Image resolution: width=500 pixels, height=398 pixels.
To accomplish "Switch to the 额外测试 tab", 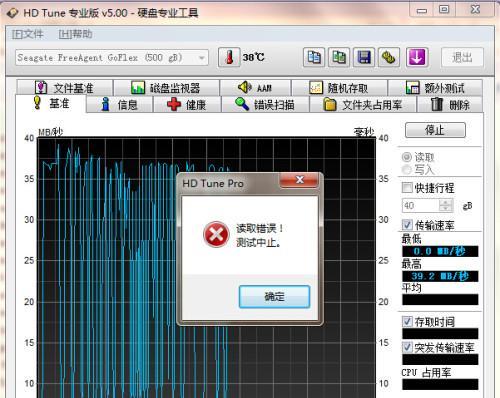I will [435, 88].
